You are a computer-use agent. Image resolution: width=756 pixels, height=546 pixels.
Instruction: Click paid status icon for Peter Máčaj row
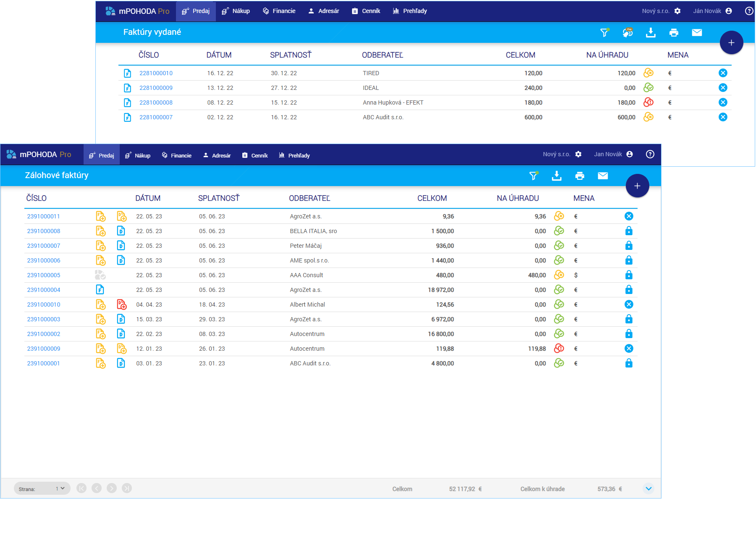[559, 245]
